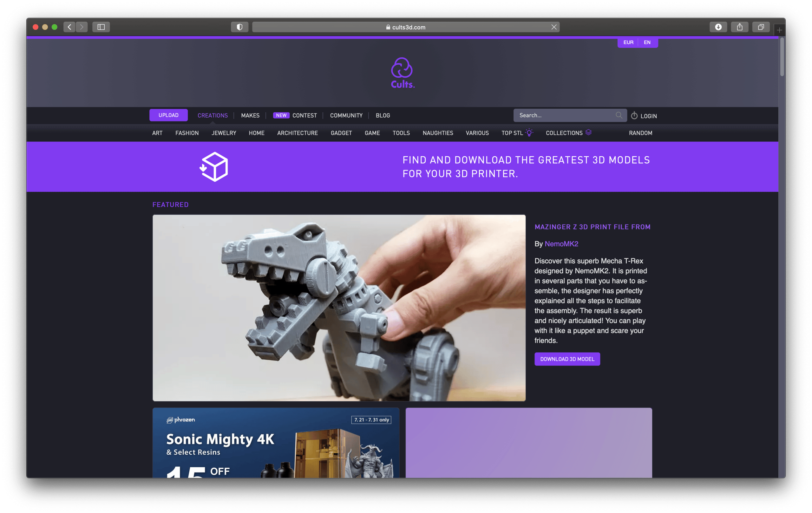Expand the COLLECTIONS dropdown menu

point(564,133)
